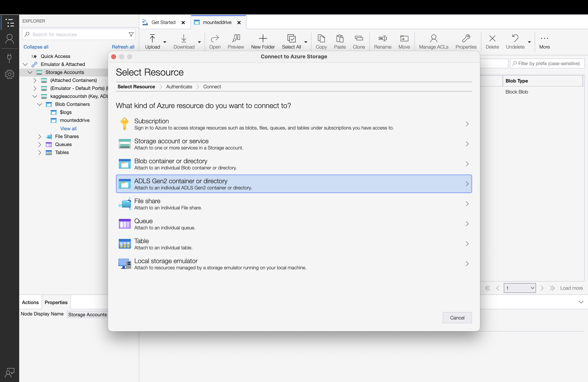Click the Download toolbar button

[x=184, y=42]
